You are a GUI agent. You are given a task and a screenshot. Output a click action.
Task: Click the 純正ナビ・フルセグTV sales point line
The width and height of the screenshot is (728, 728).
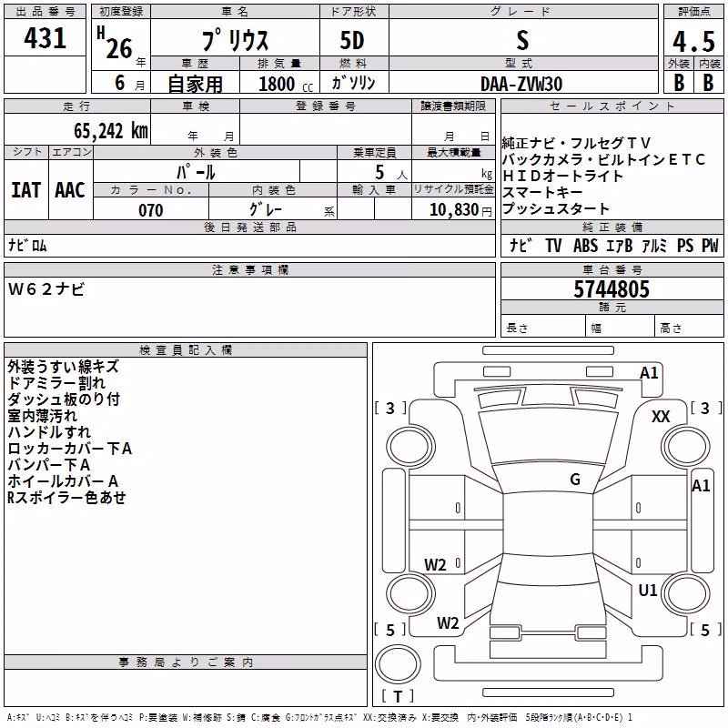click(x=576, y=143)
